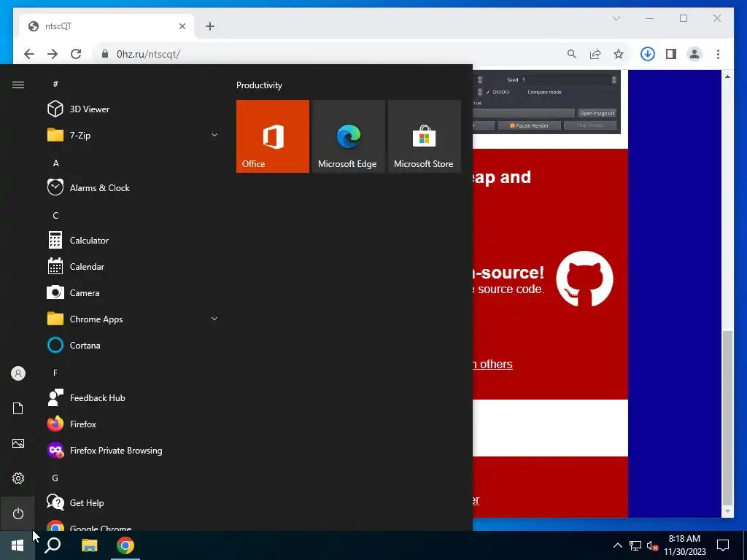Share this page from address bar

point(595,54)
